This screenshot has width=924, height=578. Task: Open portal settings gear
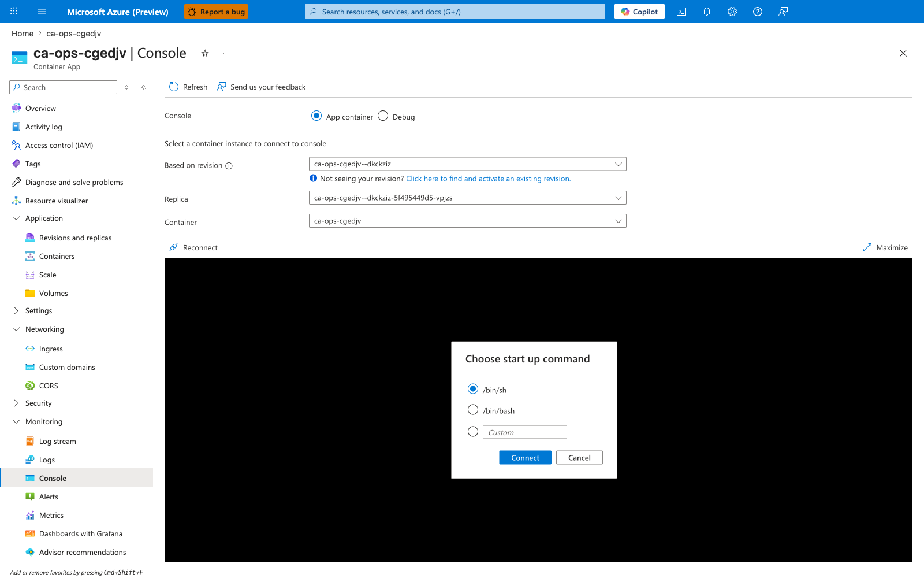tap(732, 12)
